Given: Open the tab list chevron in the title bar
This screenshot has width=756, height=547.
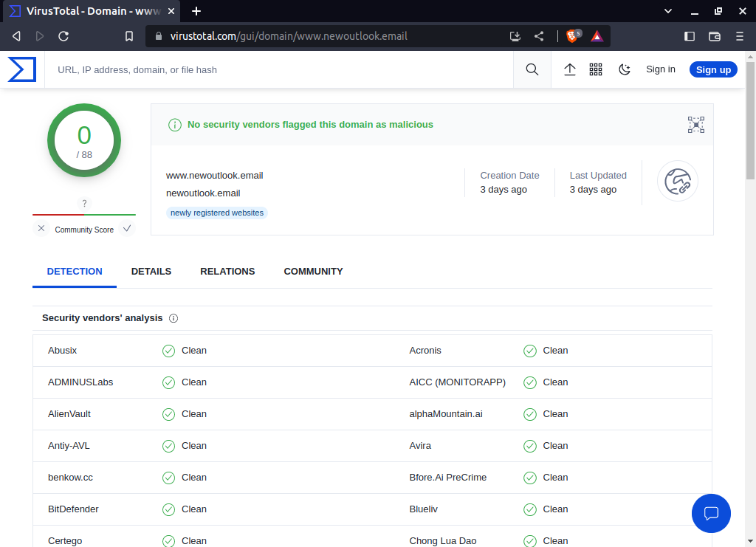Looking at the screenshot, I should pos(667,11).
